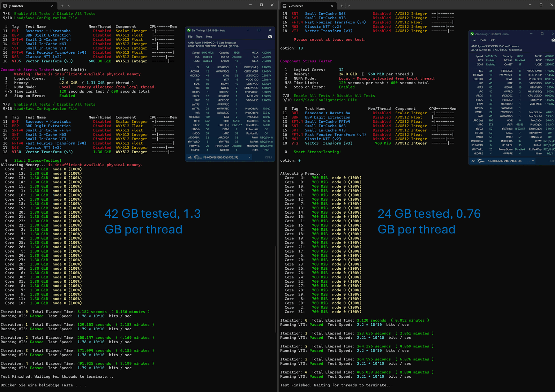Viewport: 555px width, 392px height.
Task: Click '485.039 seconds' in right terminal
Action: 374,372
